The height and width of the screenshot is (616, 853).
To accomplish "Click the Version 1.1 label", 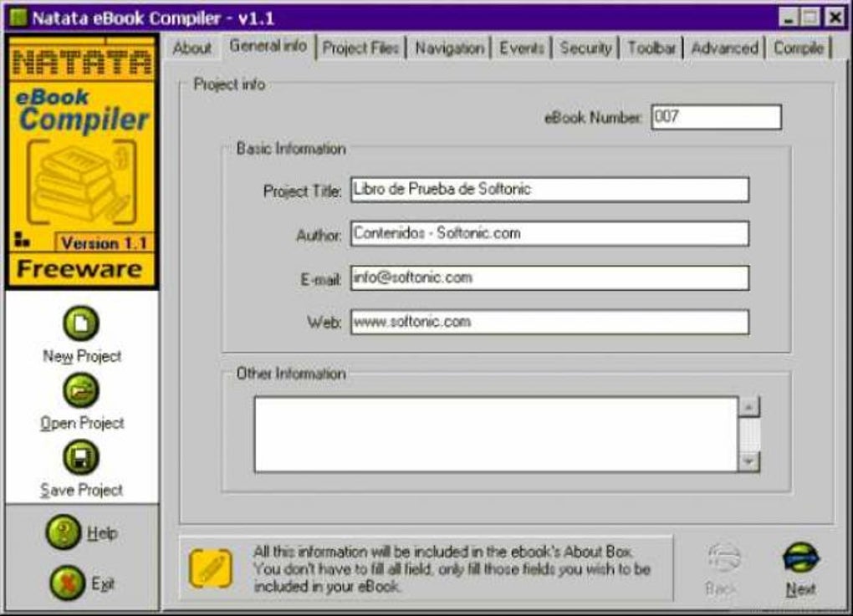I will point(104,243).
